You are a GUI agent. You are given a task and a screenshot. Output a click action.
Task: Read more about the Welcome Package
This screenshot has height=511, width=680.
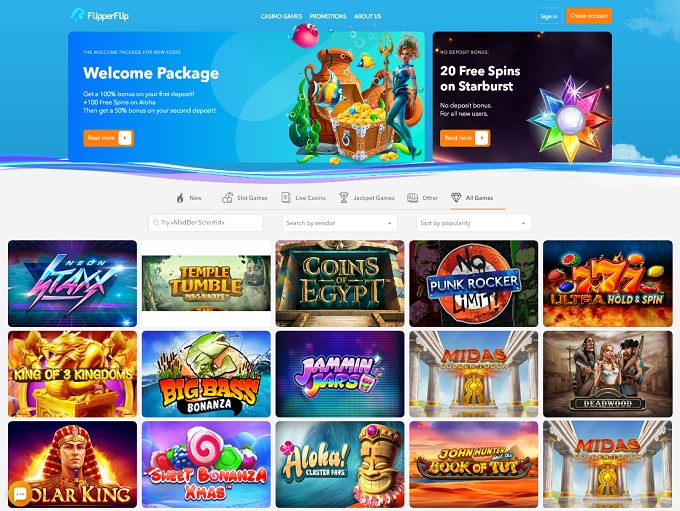(108, 138)
